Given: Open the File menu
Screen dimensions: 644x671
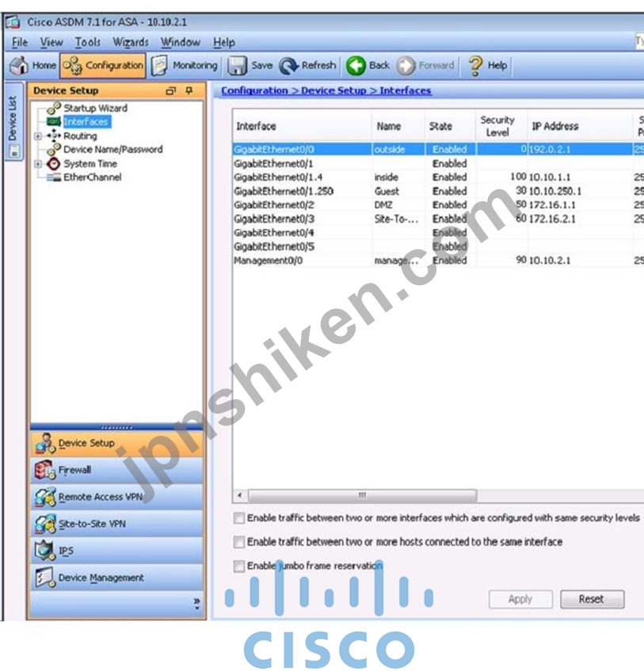Looking at the screenshot, I should click(x=20, y=42).
